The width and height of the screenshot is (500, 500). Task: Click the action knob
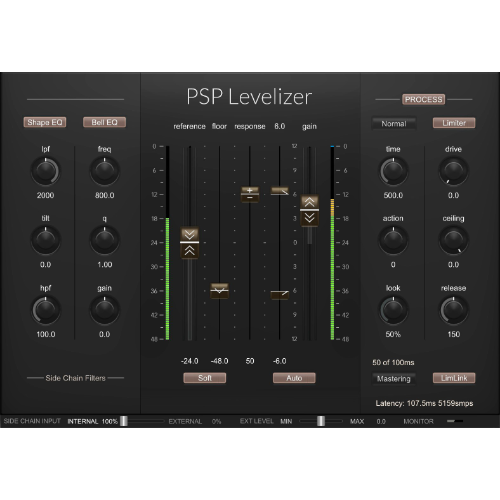coord(393,240)
